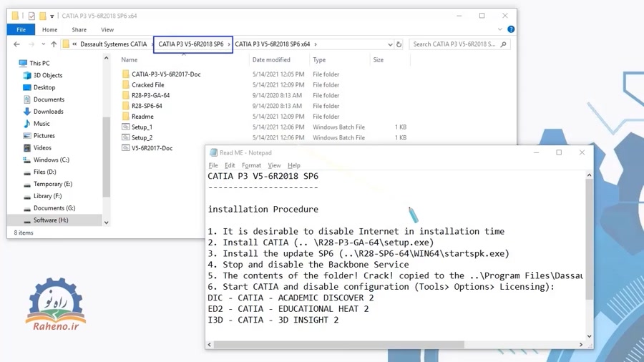Screen dimensions: 644x362
Task: Select the Downloads icon in navigation pane
Action: point(27,112)
